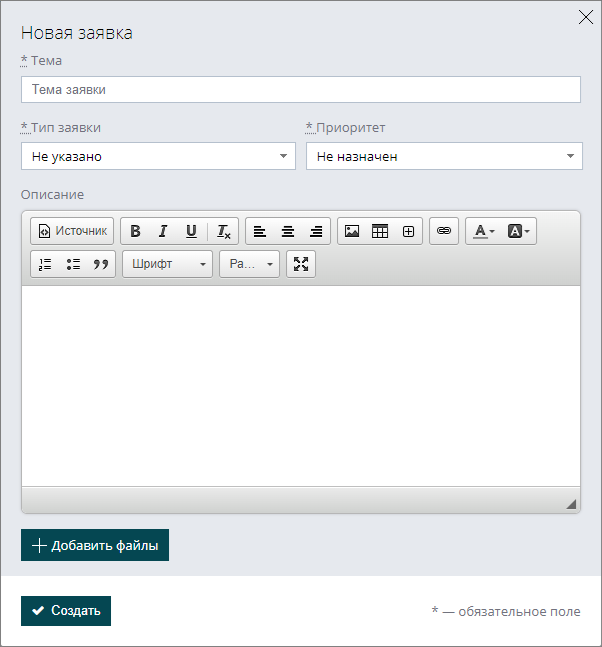
Task: Insert a bulleted list
Action: pos(73,264)
